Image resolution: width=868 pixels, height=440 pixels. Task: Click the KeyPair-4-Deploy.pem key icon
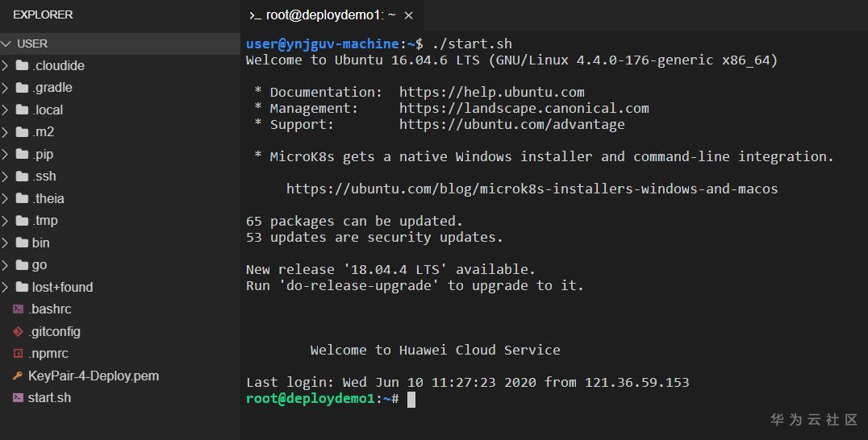tap(18, 376)
